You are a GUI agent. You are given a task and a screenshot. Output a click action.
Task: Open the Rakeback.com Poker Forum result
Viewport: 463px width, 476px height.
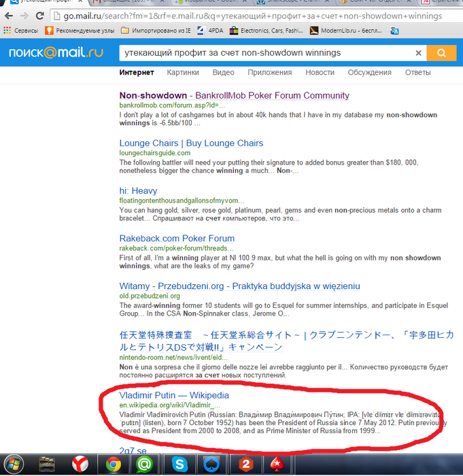tap(177, 238)
